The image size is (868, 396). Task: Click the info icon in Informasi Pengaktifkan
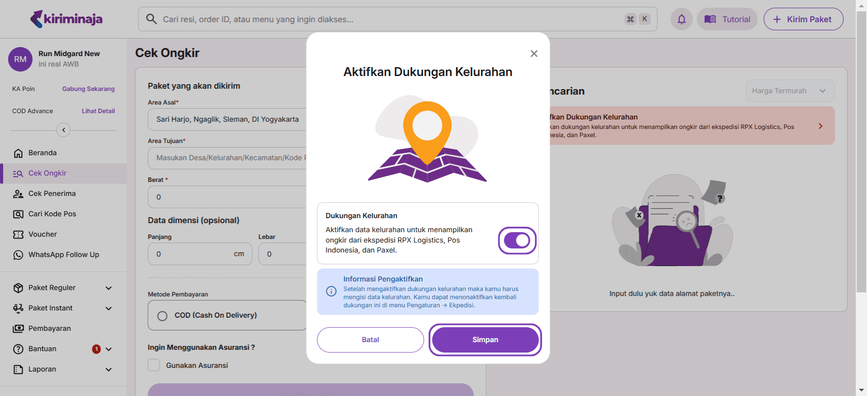click(331, 291)
